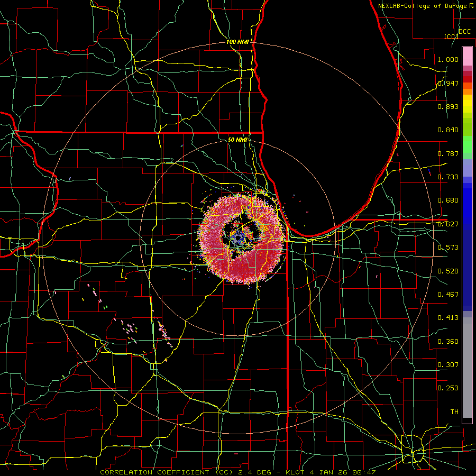Select the 0.360 color scale value

tap(448, 341)
